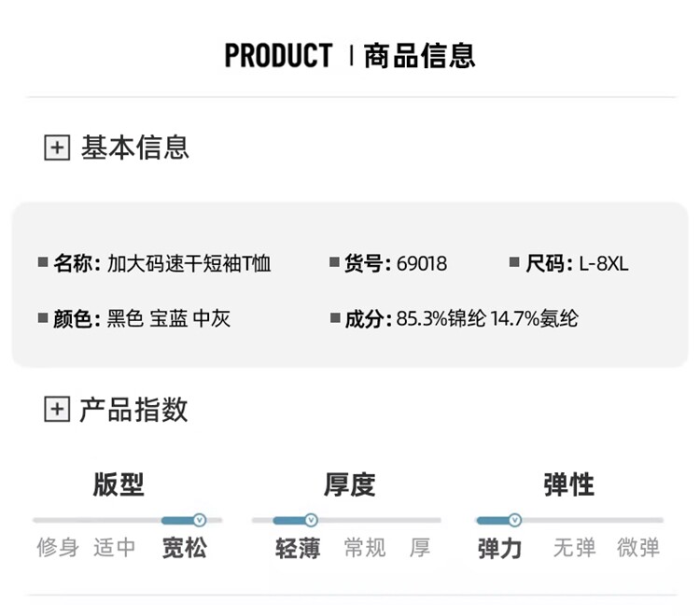Click the product name 加大码速干短袖T恤
The width and height of the screenshot is (700, 616).
pos(189,264)
